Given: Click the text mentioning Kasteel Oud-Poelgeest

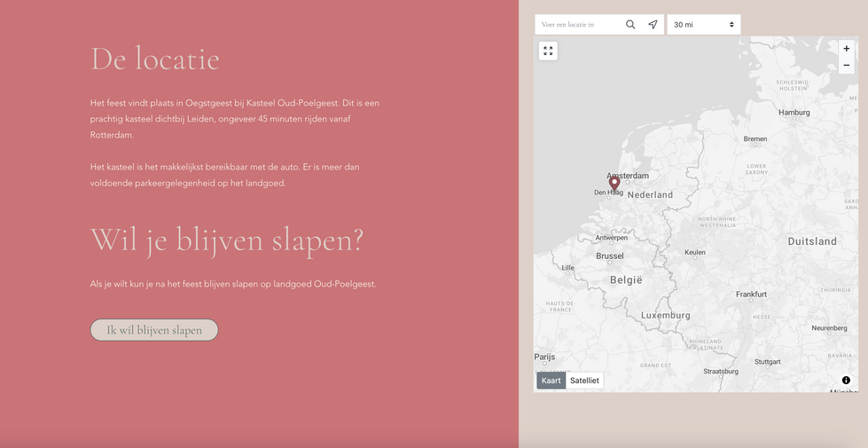Looking at the screenshot, I should [235, 119].
